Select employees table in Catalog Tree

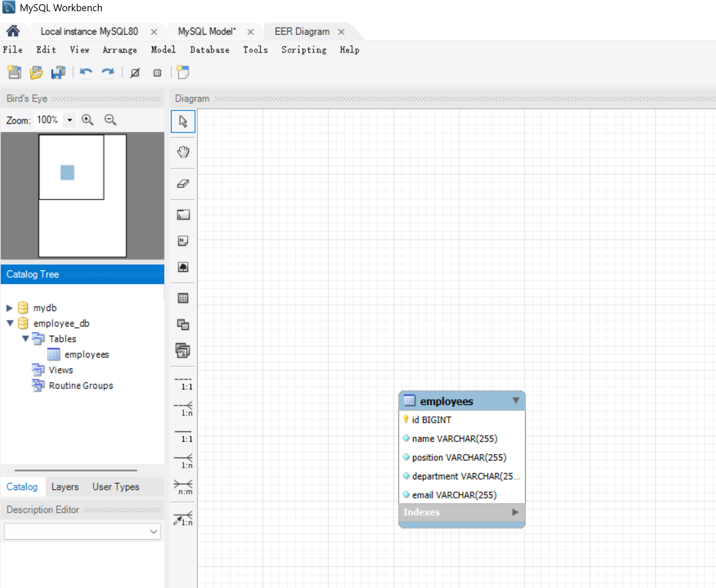click(86, 354)
